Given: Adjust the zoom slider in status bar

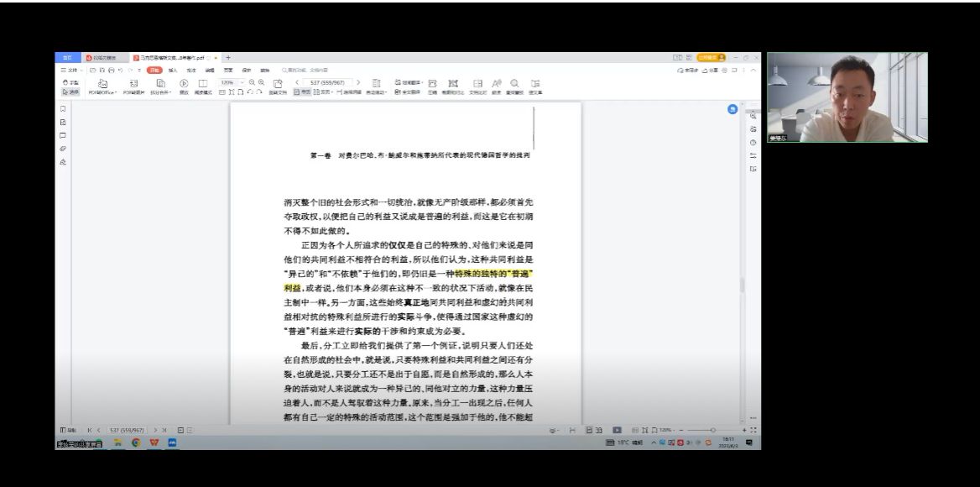Looking at the screenshot, I should point(713,430).
